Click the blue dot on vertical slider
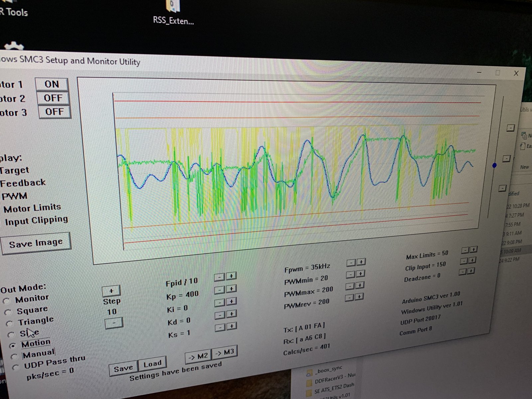This screenshot has width=532, height=399. click(494, 165)
